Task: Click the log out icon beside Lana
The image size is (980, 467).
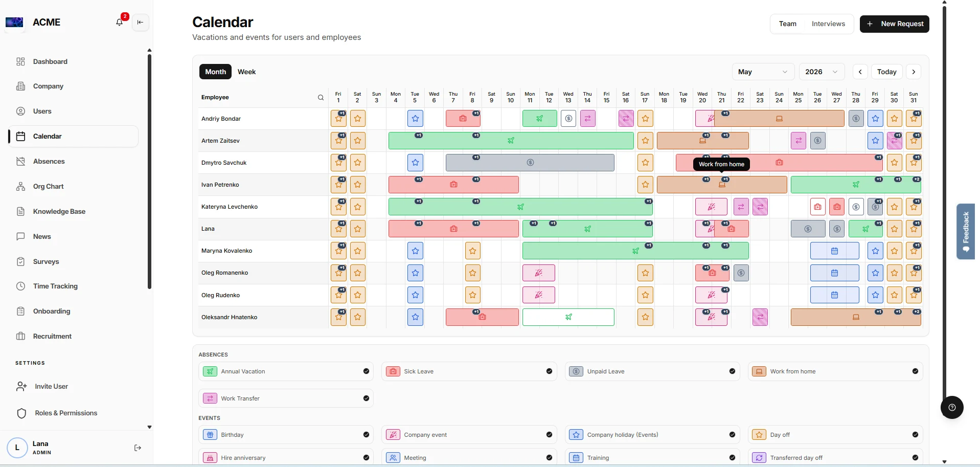Action: tap(138, 448)
